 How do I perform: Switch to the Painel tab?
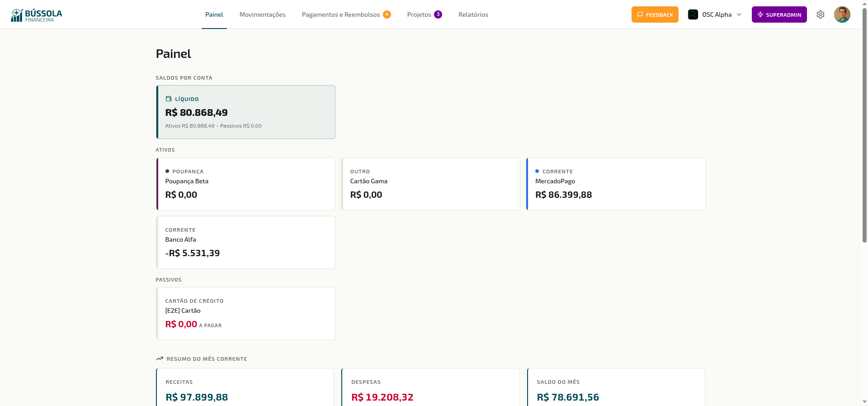pos(214,14)
